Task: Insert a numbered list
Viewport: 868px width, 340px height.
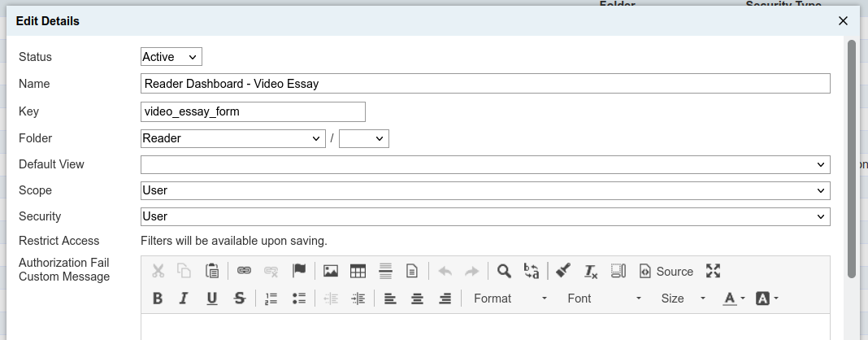Action: click(x=271, y=299)
